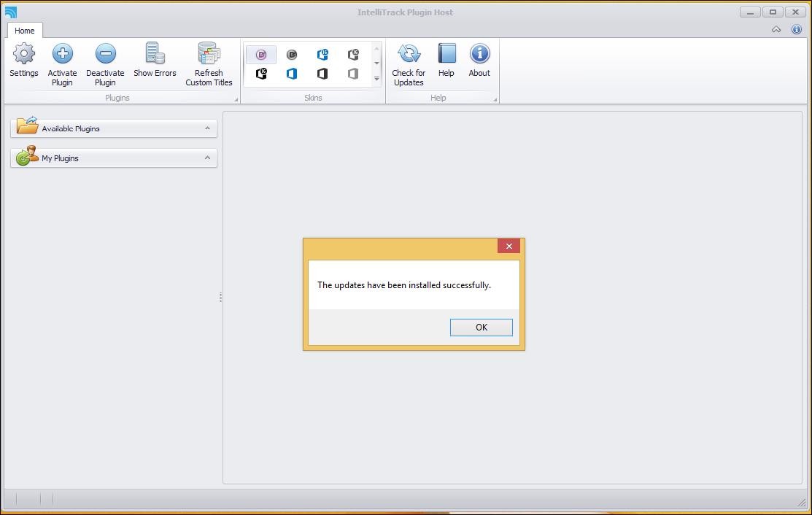Viewport: 812px width, 515px height.
Task: Click the blue info icon beside ribbon collapse arrow
Action: click(797, 29)
